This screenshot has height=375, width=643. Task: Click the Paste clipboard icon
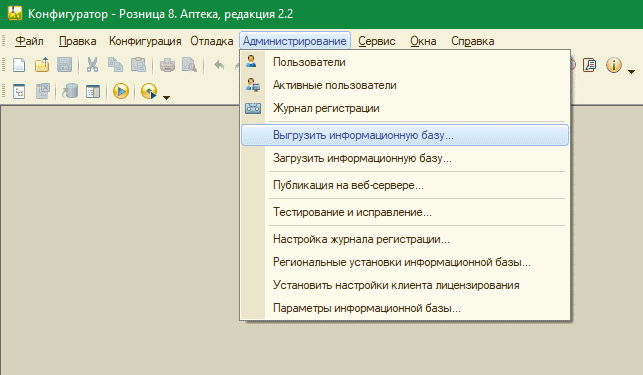pyautogui.click(x=138, y=65)
